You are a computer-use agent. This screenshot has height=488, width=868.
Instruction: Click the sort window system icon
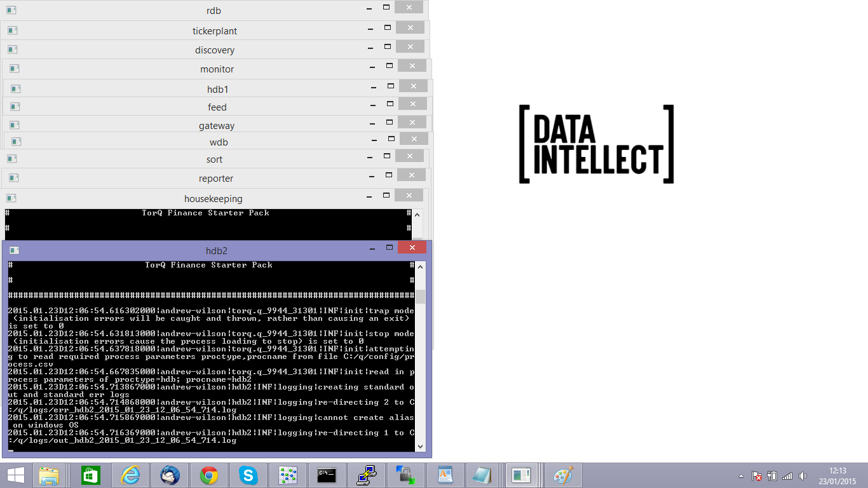(11, 159)
